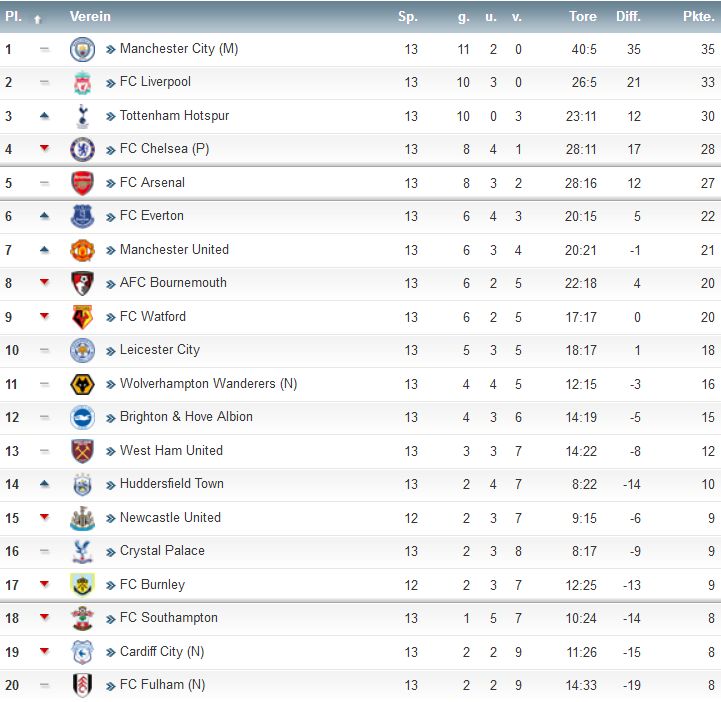The image size is (721, 702).
Task: Select the FC Fulham crest
Action: pos(82,685)
